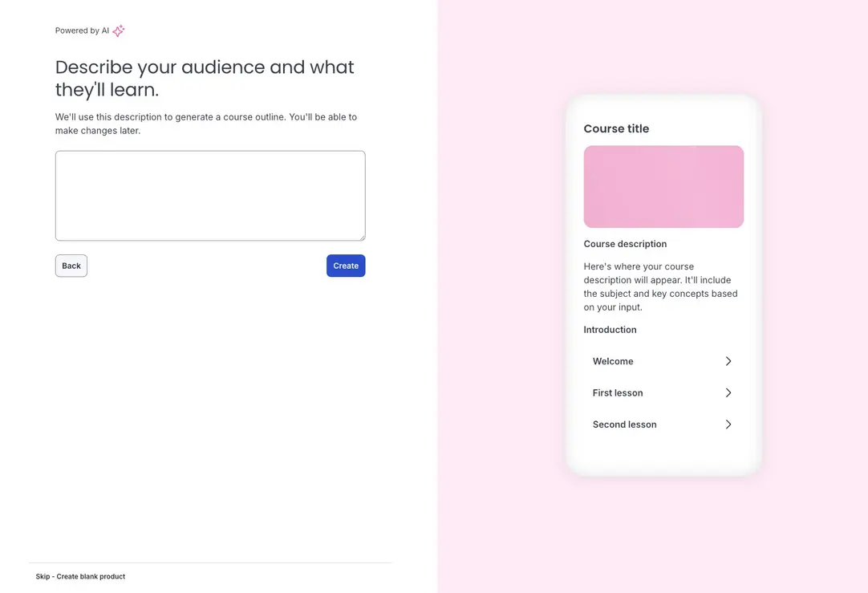868x593 pixels.
Task: Click the "Powered by AI" label
Action: point(81,30)
